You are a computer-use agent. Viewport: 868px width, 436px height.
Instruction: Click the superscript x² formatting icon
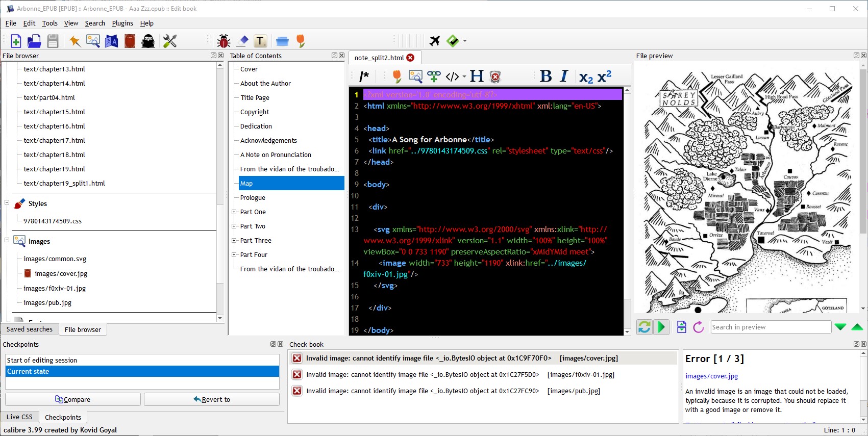pyautogui.click(x=605, y=76)
